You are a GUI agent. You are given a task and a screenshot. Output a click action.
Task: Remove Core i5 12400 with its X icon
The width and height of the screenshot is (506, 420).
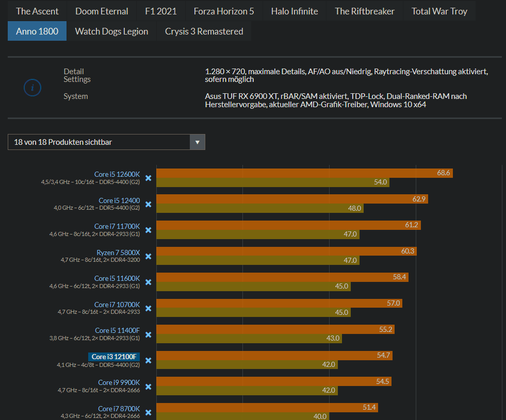149,205
